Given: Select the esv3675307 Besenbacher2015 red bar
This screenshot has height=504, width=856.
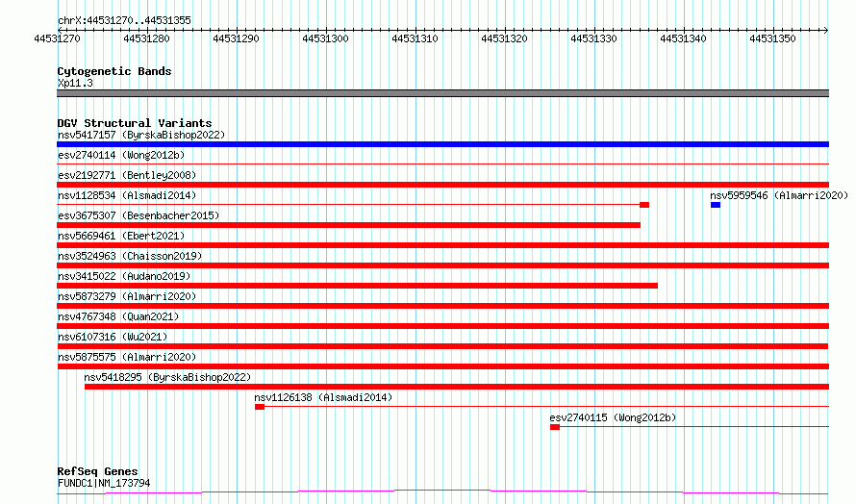Looking at the screenshot, I should click(x=348, y=225).
